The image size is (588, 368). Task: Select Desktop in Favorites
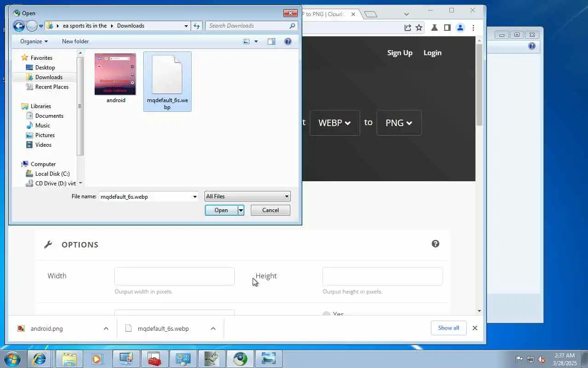click(x=45, y=68)
